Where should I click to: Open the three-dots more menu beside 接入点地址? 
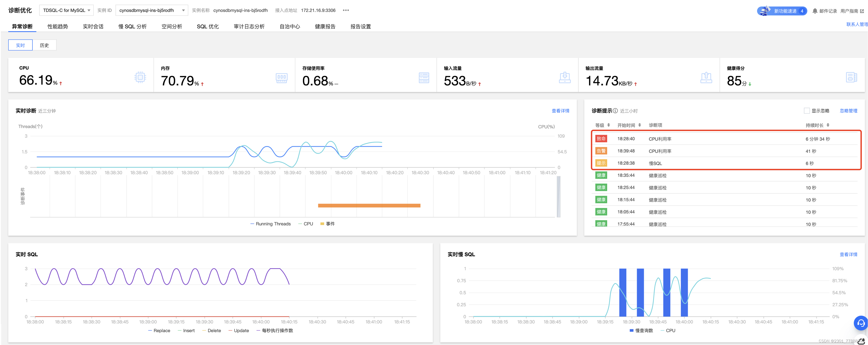346,10
